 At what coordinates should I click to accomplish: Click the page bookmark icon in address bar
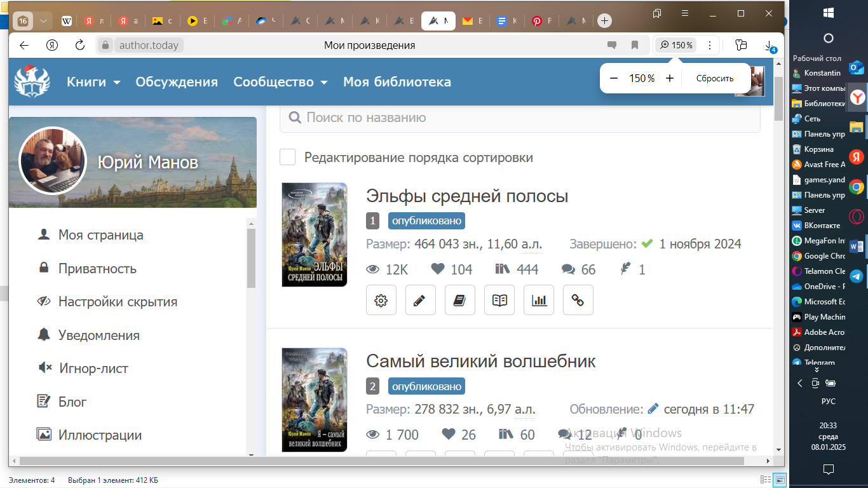pos(634,45)
